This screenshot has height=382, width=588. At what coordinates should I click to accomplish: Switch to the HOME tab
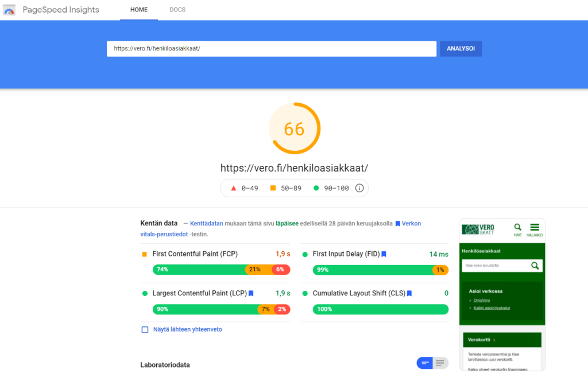point(138,9)
